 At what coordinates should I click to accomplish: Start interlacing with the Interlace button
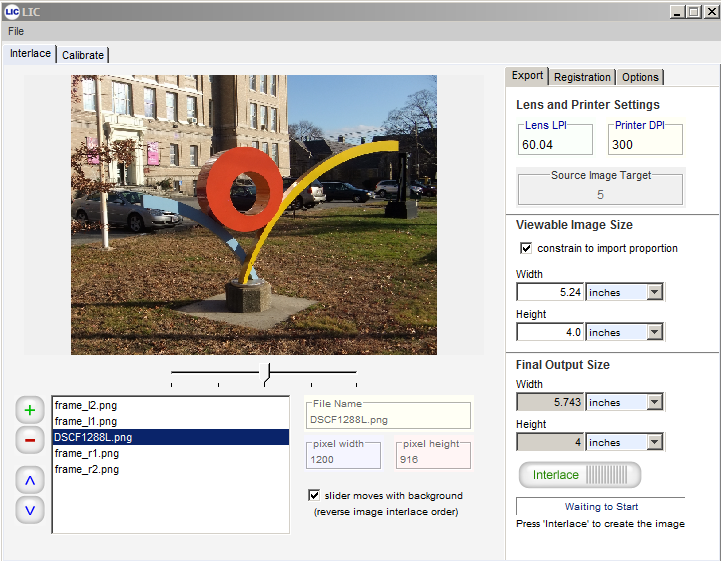[580, 475]
